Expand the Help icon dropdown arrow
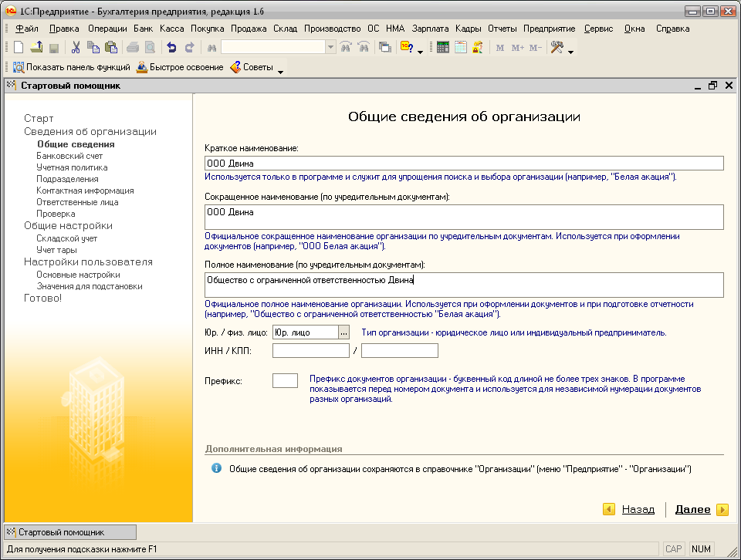741x560 pixels. (x=420, y=52)
